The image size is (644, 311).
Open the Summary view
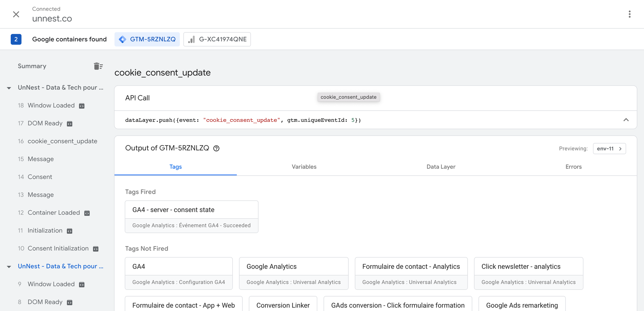[x=32, y=66]
